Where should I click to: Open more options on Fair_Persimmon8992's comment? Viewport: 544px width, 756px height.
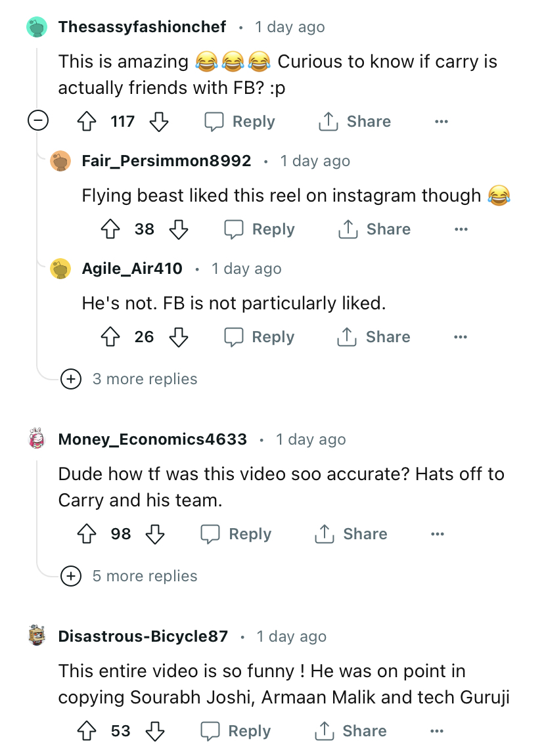click(x=461, y=229)
